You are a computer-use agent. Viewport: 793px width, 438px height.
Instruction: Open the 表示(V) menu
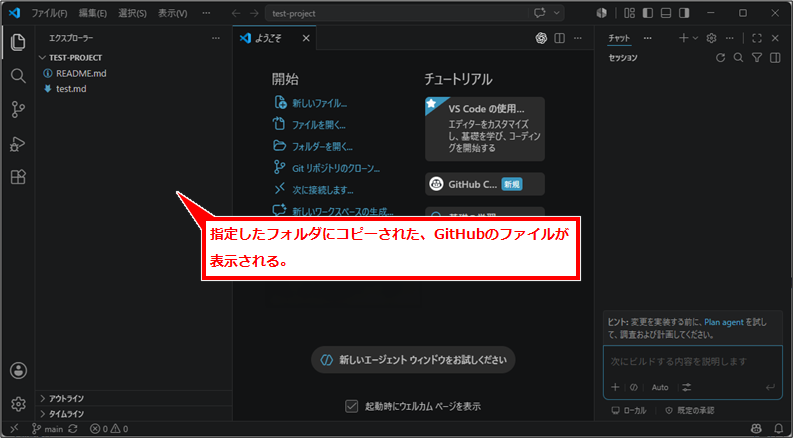[x=172, y=14]
